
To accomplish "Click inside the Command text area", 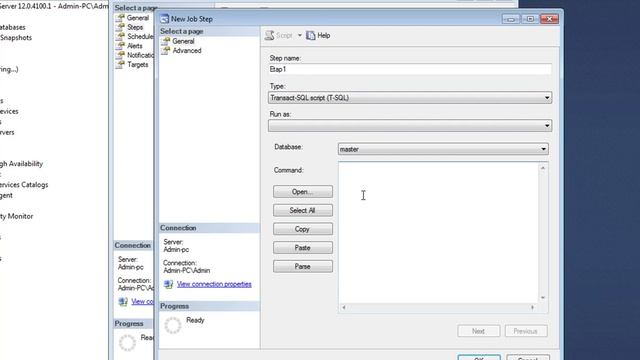I will click(439, 233).
